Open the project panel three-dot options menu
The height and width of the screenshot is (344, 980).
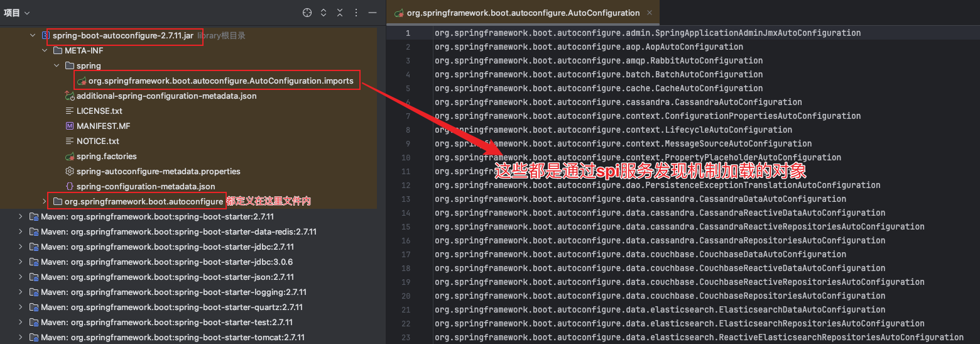tap(356, 13)
